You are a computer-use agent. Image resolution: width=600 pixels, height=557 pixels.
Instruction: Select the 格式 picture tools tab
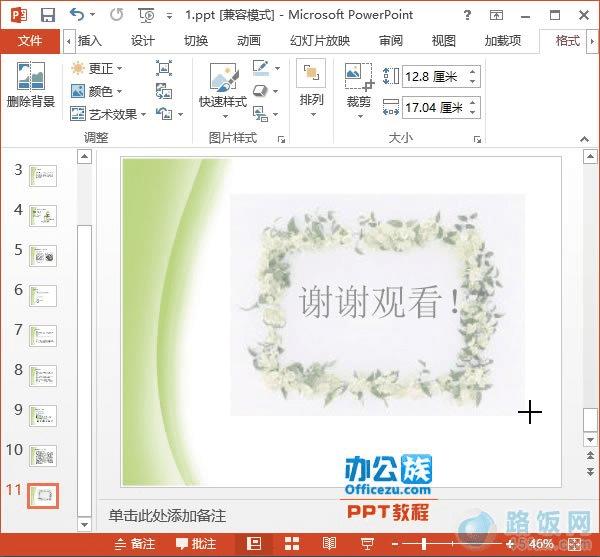[x=568, y=41]
